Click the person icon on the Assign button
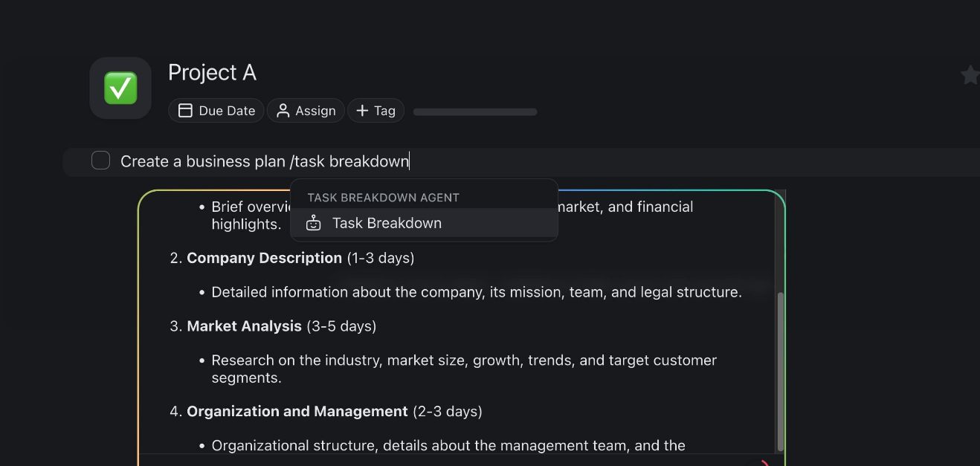The image size is (980, 466). coord(283,110)
